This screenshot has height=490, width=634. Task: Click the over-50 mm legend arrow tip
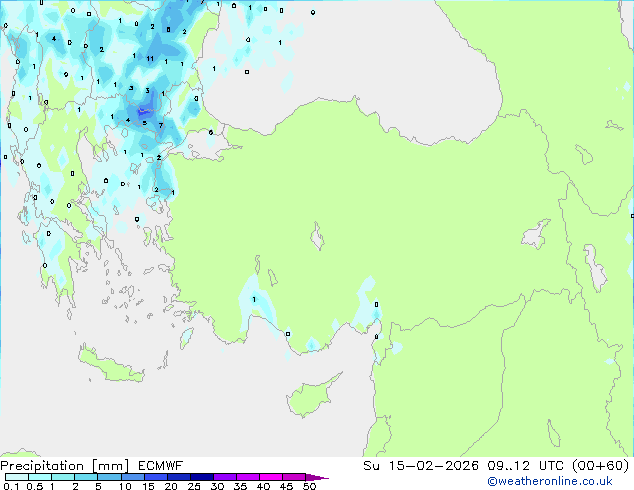[x=317, y=477]
